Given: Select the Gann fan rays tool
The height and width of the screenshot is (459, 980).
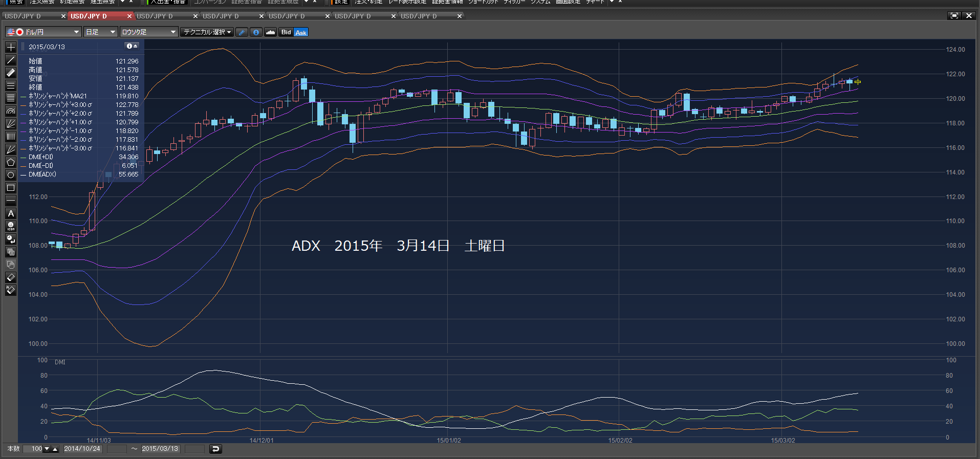Looking at the screenshot, I should (10, 149).
